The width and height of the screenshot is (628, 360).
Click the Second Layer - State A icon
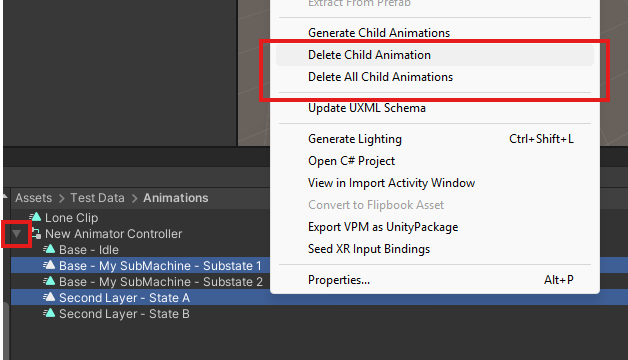(x=49, y=298)
